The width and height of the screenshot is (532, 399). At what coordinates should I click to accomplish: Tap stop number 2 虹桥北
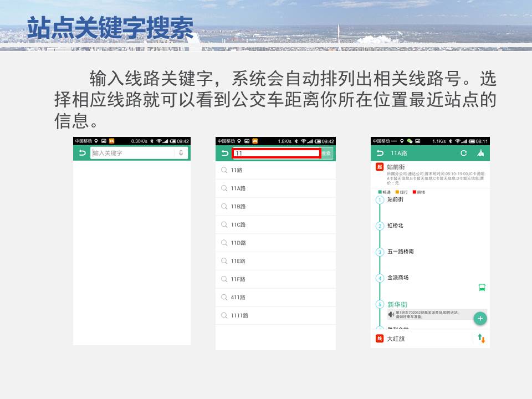(395, 226)
